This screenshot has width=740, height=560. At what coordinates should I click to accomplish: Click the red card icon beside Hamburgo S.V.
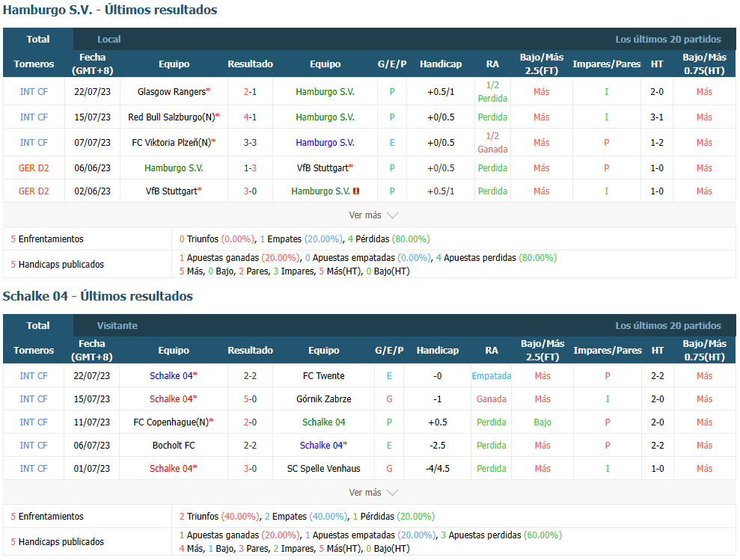(x=356, y=191)
